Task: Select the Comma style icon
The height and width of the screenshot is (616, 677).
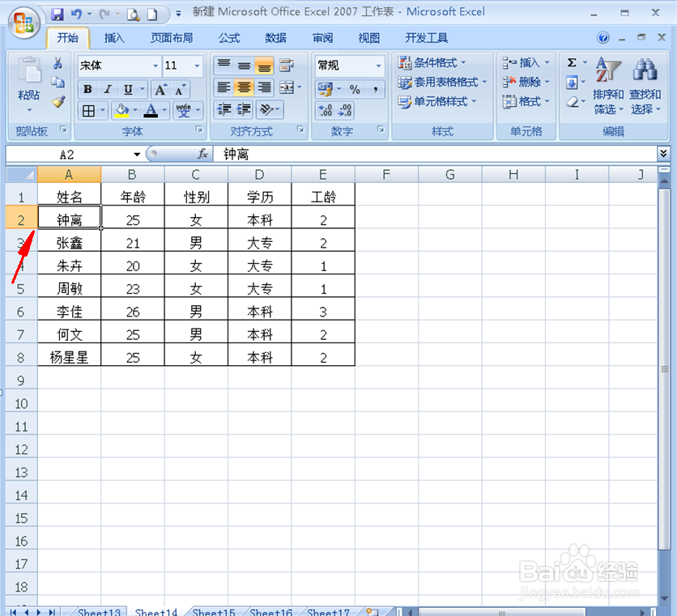Action: (x=374, y=89)
